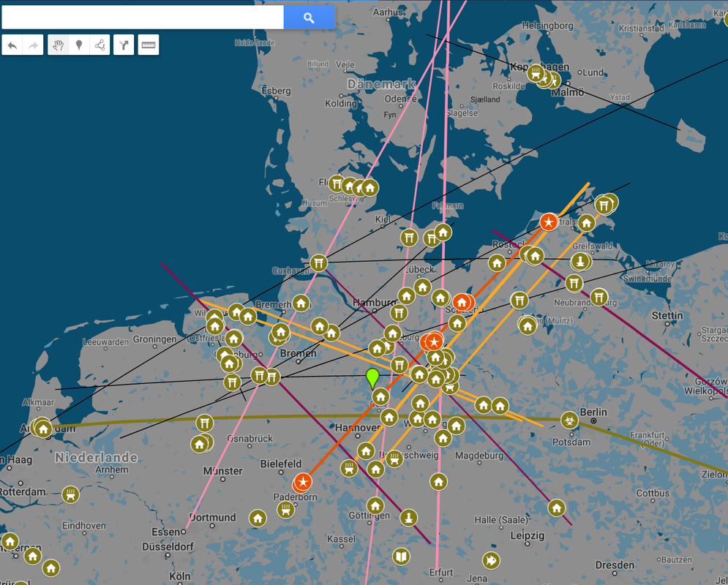Click the house marker near Halle (Saale)

click(x=557, y=507)
